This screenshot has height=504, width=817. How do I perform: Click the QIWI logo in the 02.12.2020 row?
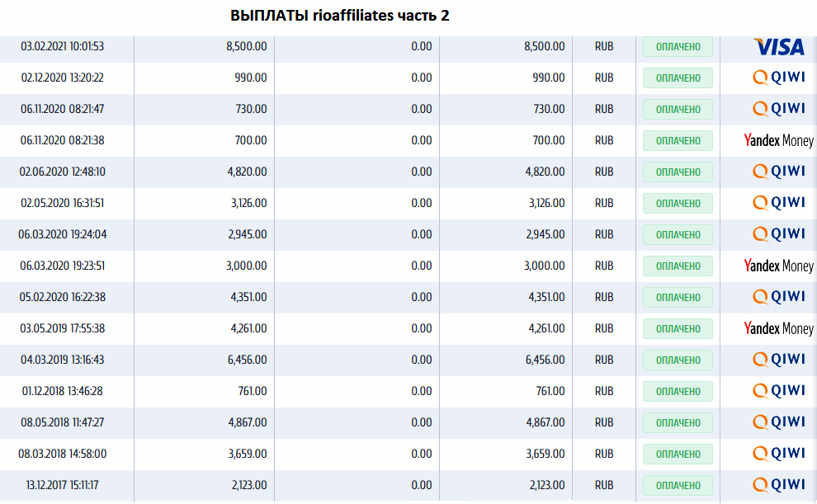point(779,78)
